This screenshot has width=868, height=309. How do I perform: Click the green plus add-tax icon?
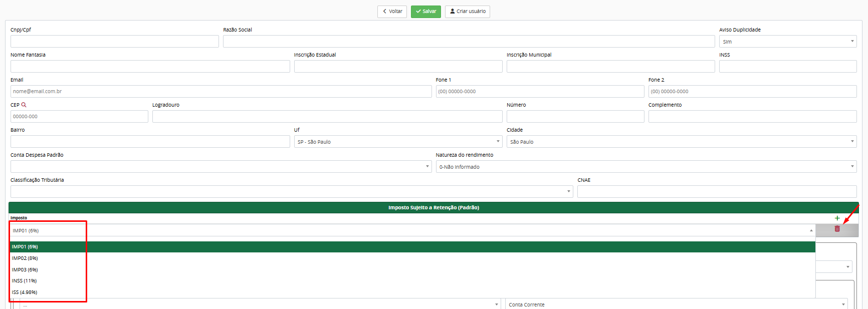(837, 218)
